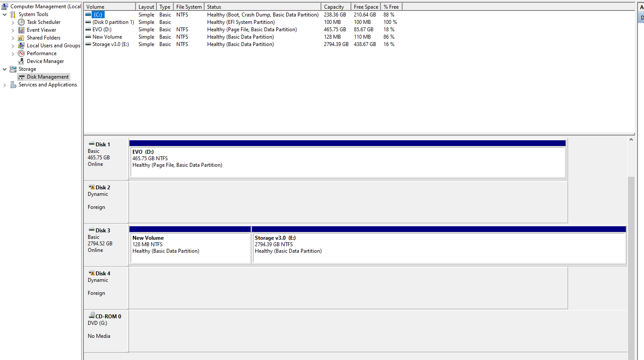
Task: Expand the Services and Applications node
Action: tap(5, 85)
